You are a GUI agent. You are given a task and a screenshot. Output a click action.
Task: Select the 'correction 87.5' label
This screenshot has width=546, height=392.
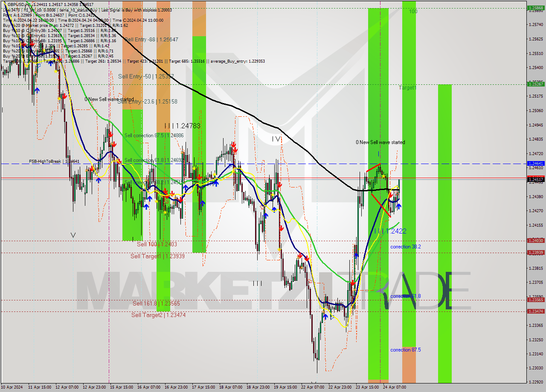click(x=406, y=350)
